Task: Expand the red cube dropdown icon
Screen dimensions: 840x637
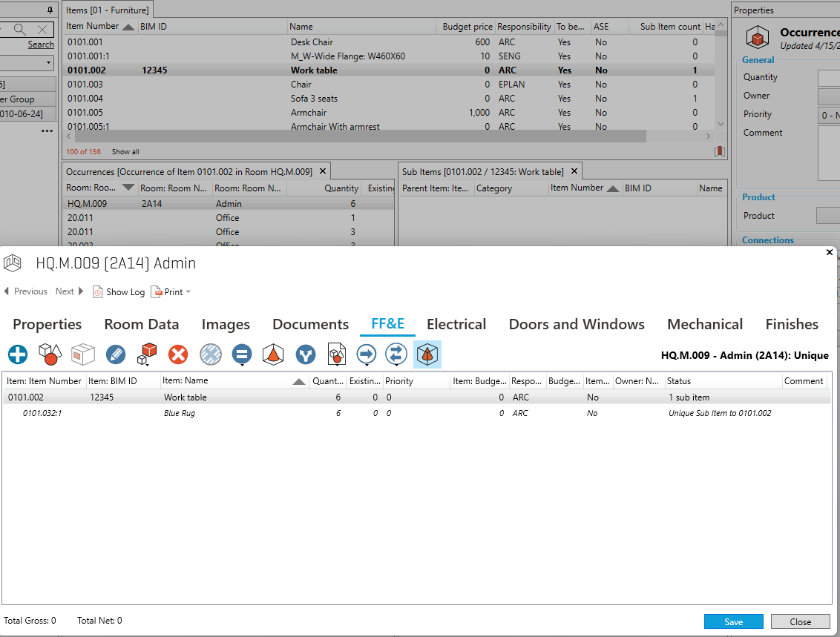Action: click(x=147, y=354)
